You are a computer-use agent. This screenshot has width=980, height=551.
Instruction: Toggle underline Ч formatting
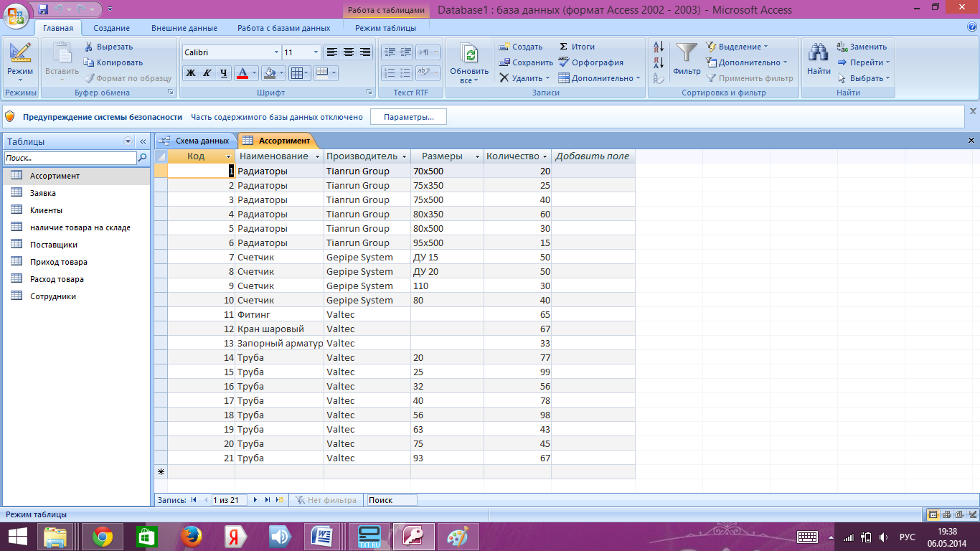[224, 73]
